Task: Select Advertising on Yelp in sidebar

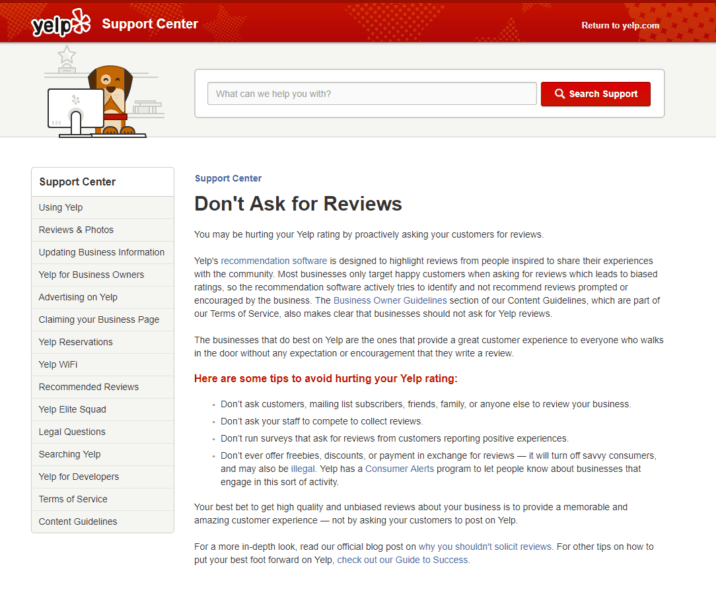Action: (103, 297)
